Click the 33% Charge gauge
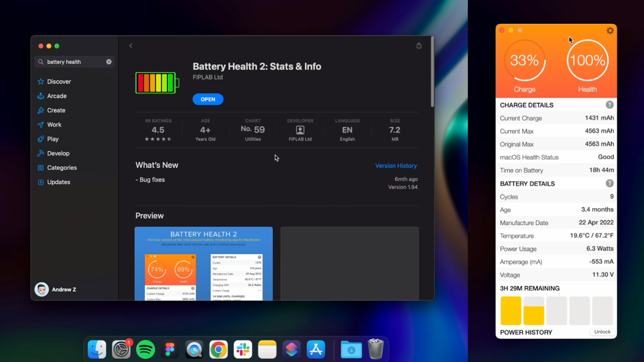644x362 pixels. tap(524, 61)
